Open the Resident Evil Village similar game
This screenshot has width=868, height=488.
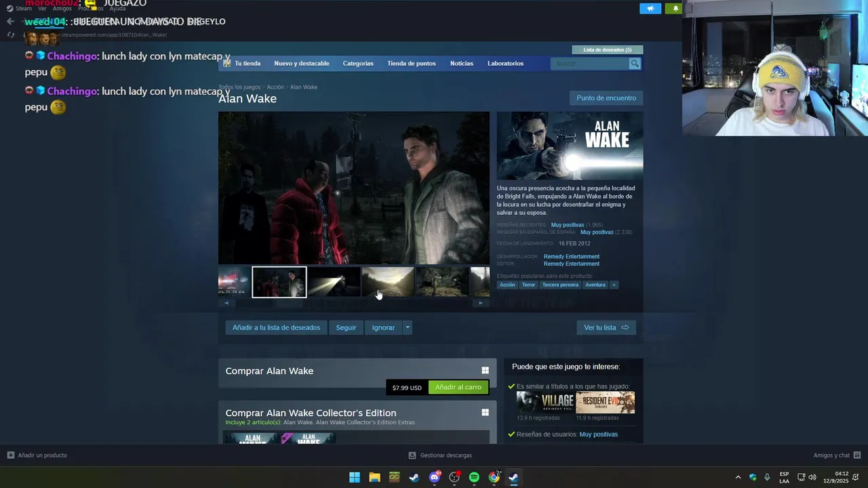coord(545,403)
